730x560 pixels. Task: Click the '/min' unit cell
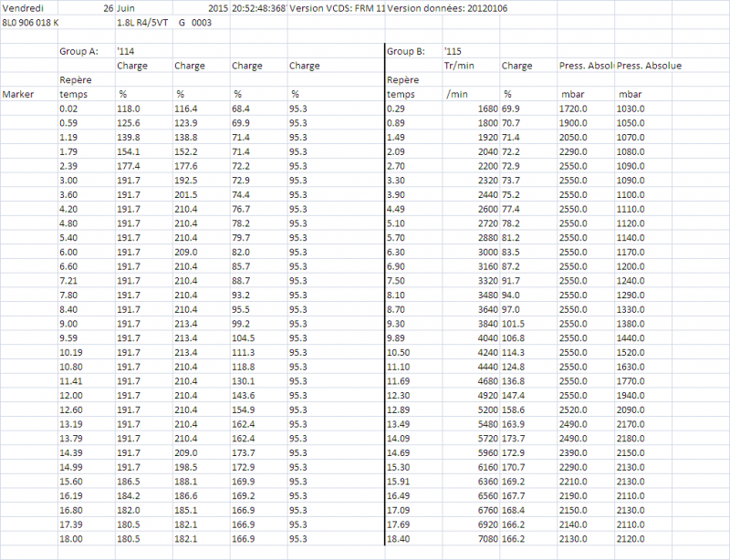click(x=456, y=94)
